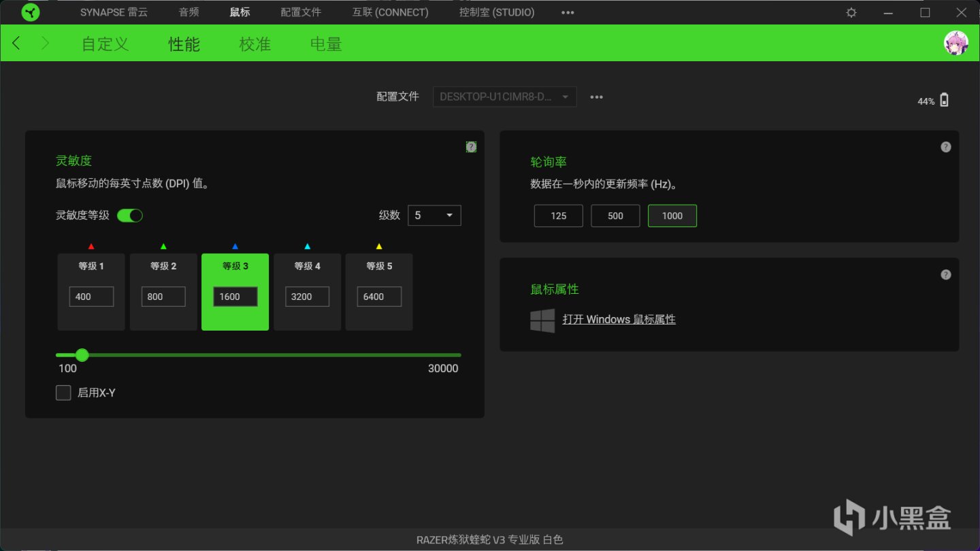
Task: Click the 1600 DPI input field
Action: pyautogui.click(x=235, y=297)
